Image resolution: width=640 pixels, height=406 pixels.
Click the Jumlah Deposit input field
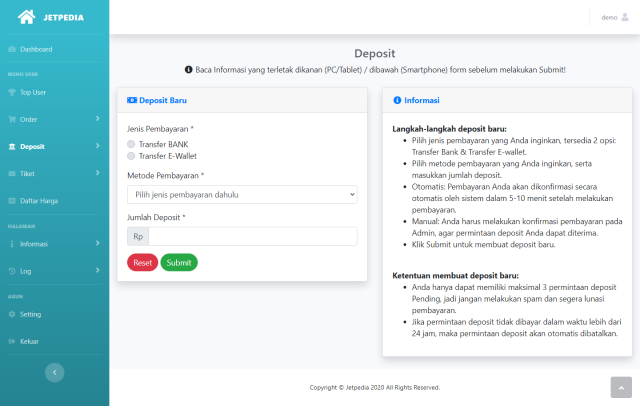[x=252, y=236]
